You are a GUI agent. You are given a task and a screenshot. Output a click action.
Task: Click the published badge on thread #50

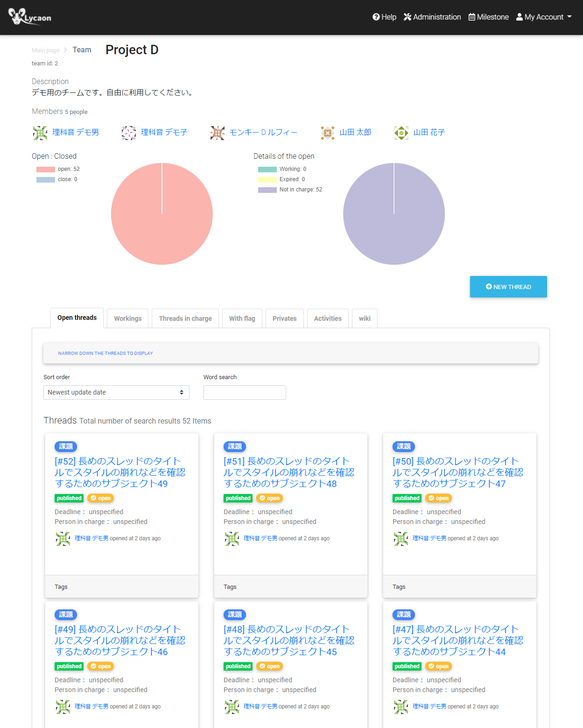[407, 498]
